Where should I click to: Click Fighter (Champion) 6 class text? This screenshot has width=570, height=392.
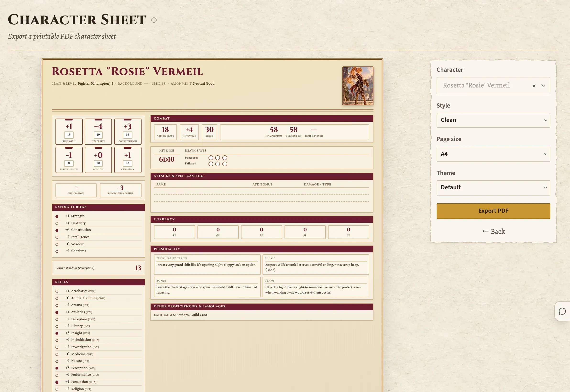point(96,83)
